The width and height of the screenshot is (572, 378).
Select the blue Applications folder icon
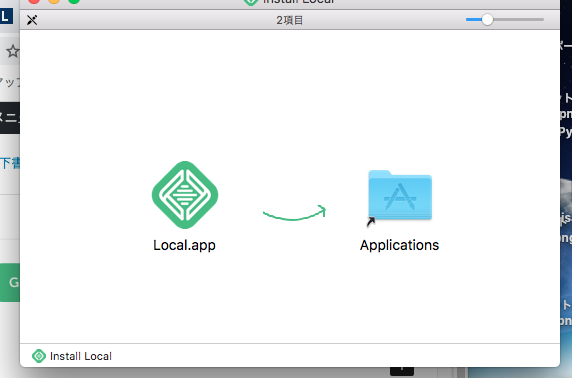pos(400,195)
